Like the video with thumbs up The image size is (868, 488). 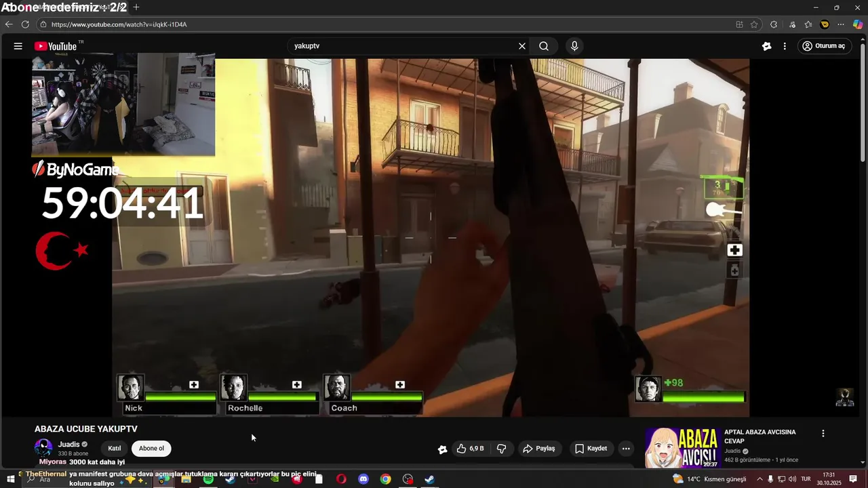coord(470,449)
